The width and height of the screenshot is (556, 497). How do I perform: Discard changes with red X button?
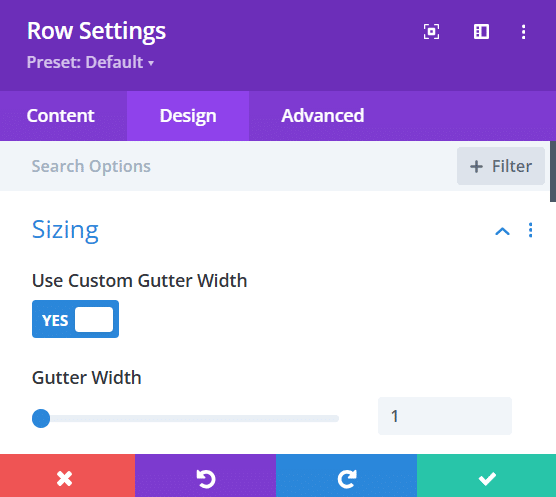67,476
